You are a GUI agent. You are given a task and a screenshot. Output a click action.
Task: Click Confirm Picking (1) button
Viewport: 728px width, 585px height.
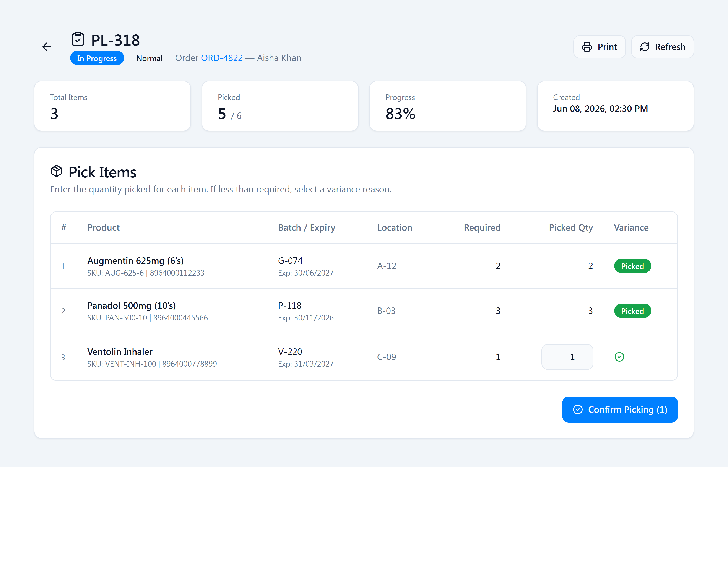[620, 409]
